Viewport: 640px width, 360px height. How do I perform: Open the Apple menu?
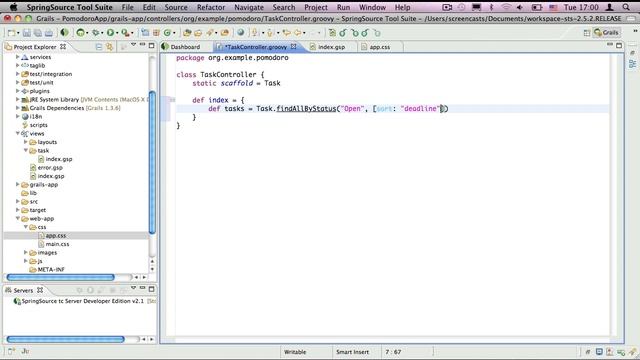tap(13, 7)
